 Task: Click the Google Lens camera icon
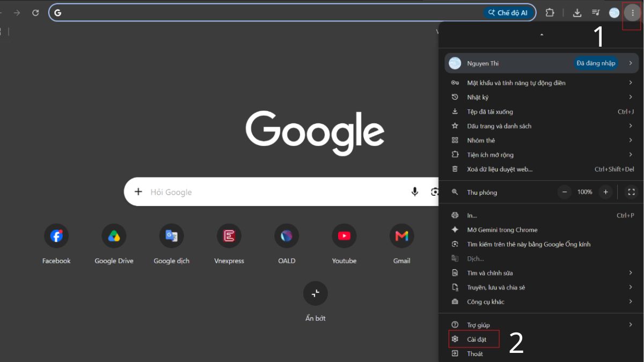pyautogui.click(x=435, y=191)
